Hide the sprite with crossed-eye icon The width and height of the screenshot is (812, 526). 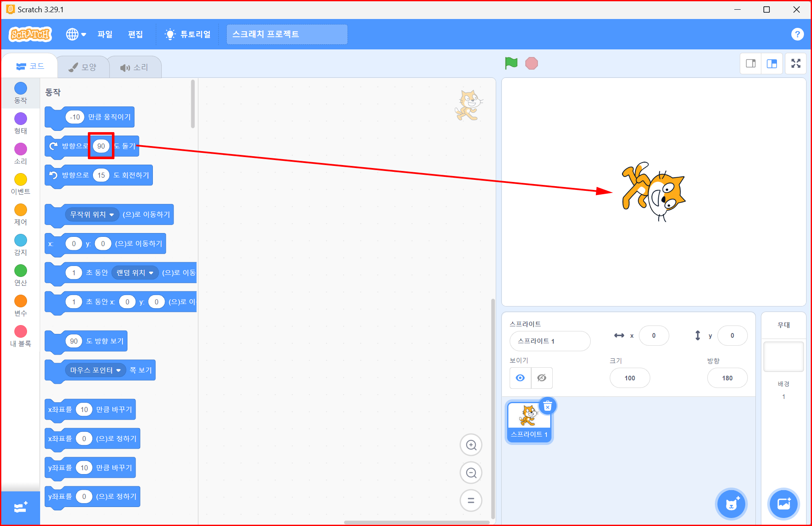click(542, 378)
